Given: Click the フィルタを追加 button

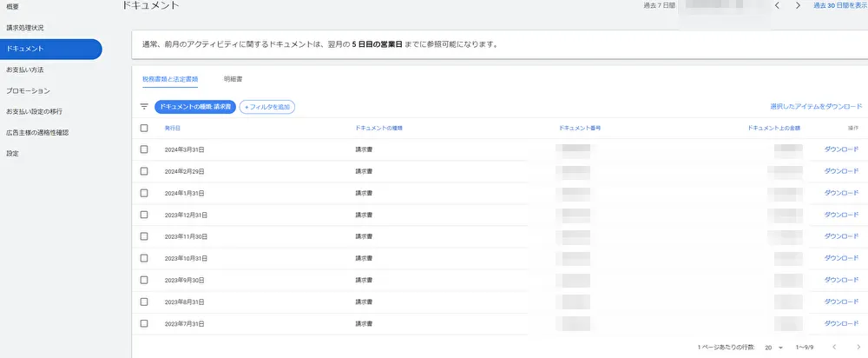Looking at the screenshot, I should tap(267, 106).
